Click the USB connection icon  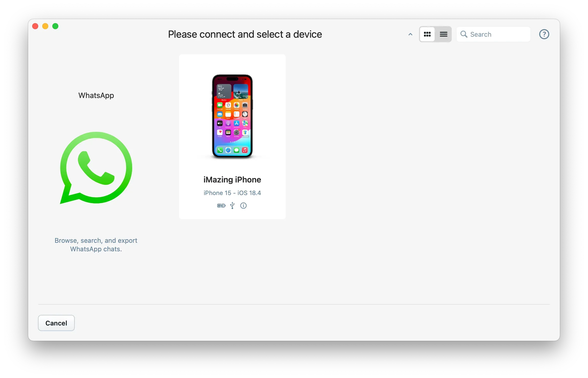232,206
